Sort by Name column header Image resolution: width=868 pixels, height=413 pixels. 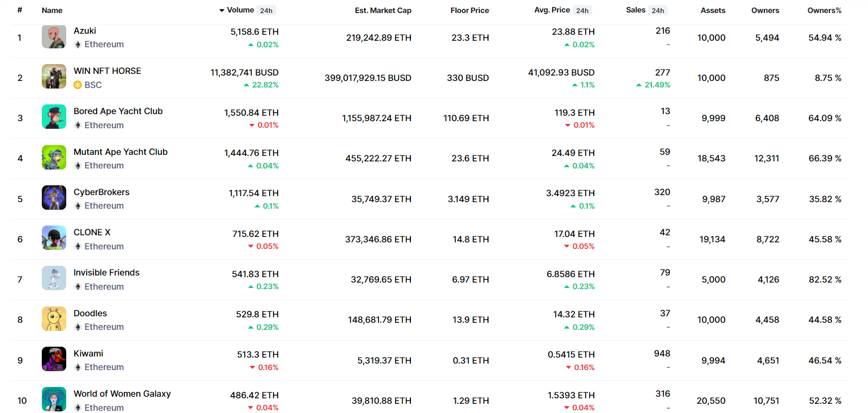pyautogui.click(x=52, y=10)
